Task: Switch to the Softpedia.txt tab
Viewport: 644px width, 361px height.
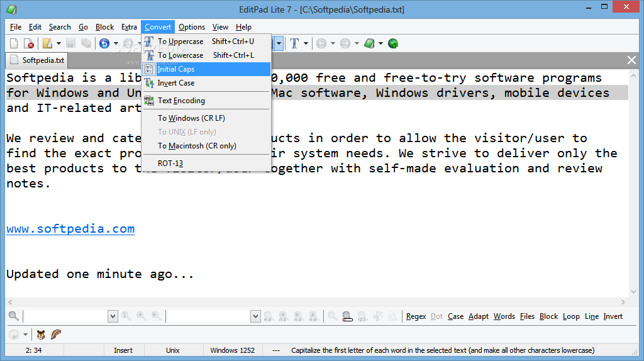Action: [37, 60]
